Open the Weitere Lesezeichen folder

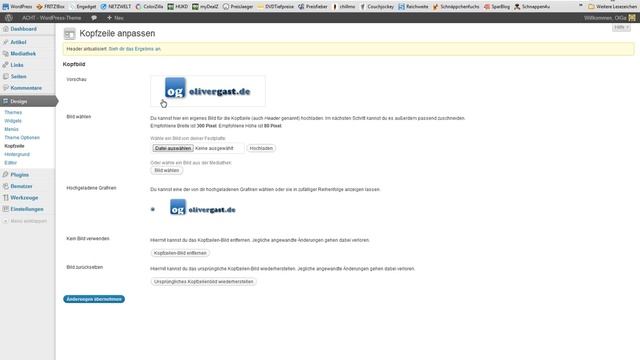(612, 7)
